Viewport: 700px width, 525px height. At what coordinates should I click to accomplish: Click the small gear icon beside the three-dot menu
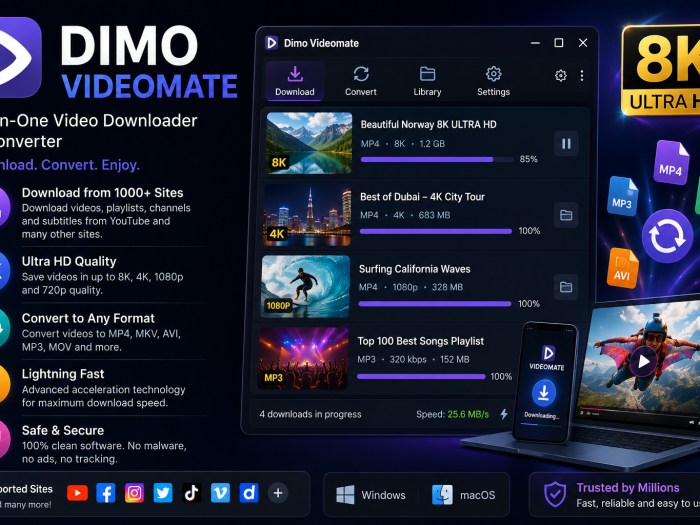tap(561, 75)
